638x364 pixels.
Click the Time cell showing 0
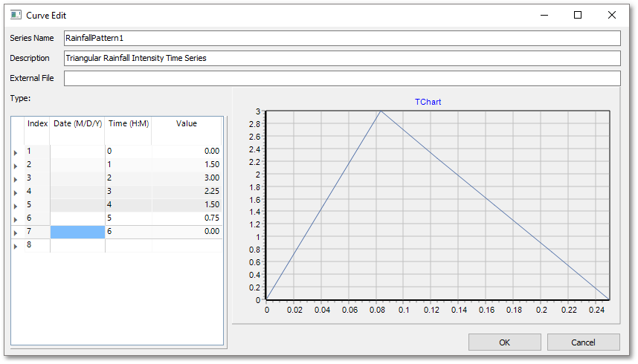click(x=129, y=151)
